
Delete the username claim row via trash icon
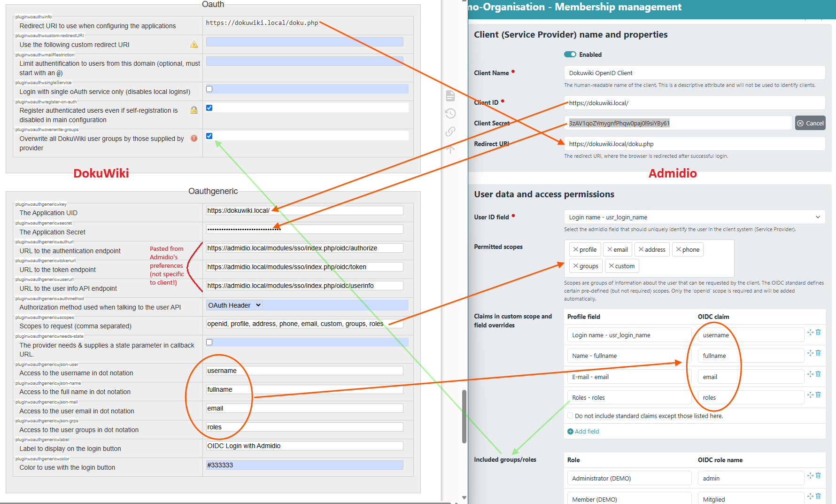pyautogui.click(x=818, y=333)
